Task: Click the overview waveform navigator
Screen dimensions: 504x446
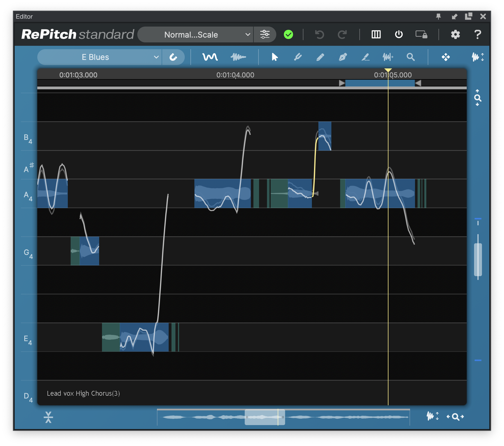Action: coord(283,417)
